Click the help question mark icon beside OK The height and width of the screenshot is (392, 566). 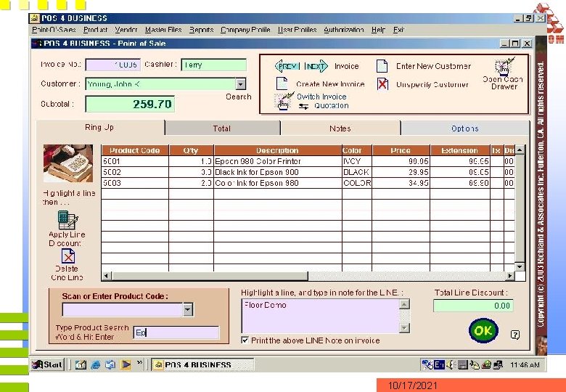point(515,335)
